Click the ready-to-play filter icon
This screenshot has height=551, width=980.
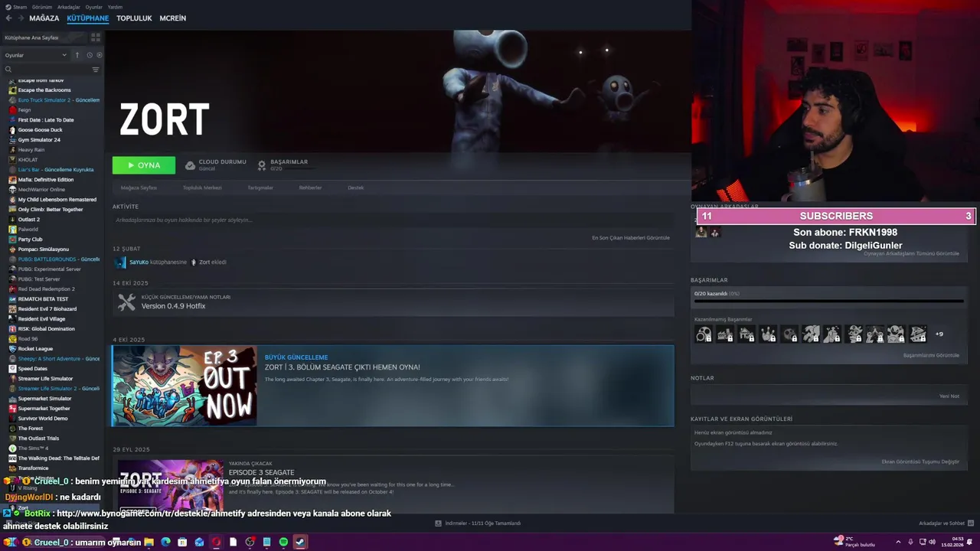pos(99,55)
